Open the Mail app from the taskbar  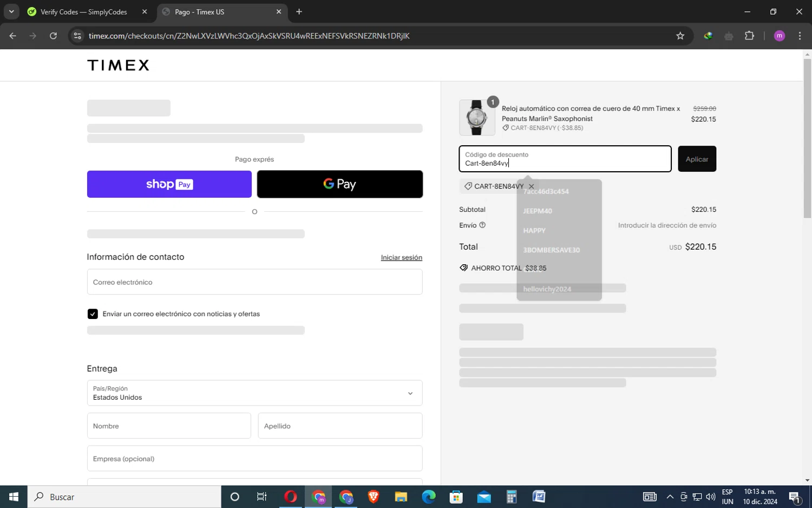point(484,497)
